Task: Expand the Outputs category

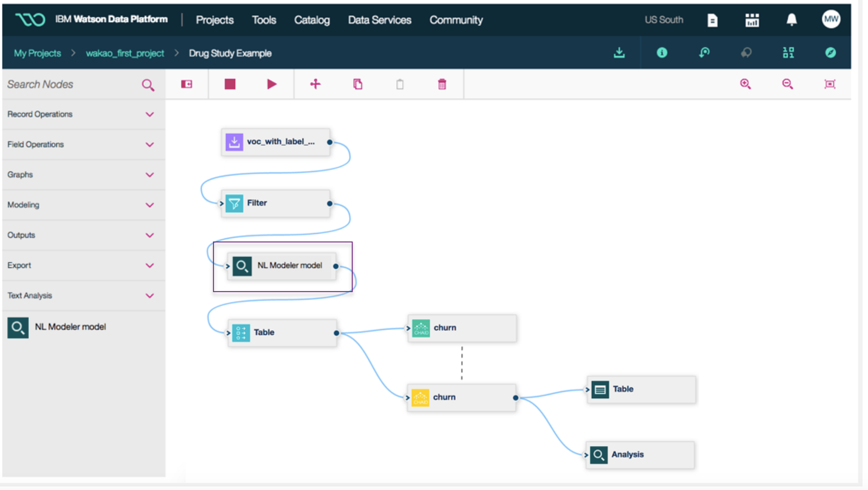Action: pyautogui.click(x=84, y=235)
